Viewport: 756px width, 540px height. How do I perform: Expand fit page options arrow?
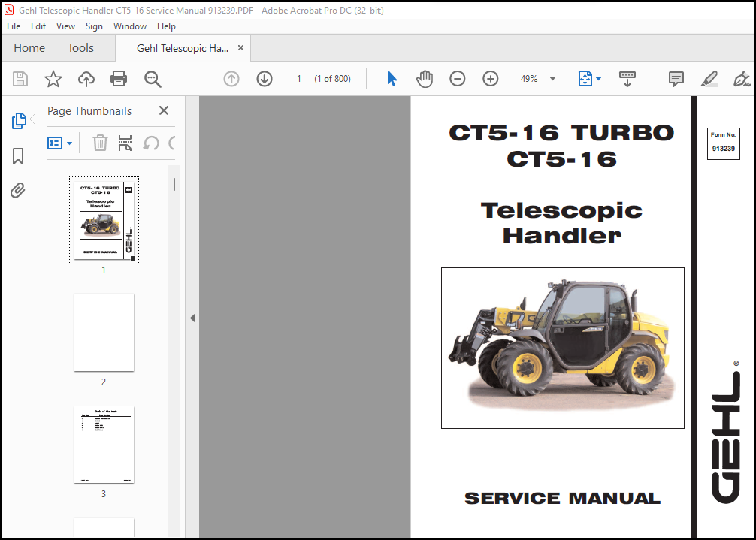coord(598,79)
